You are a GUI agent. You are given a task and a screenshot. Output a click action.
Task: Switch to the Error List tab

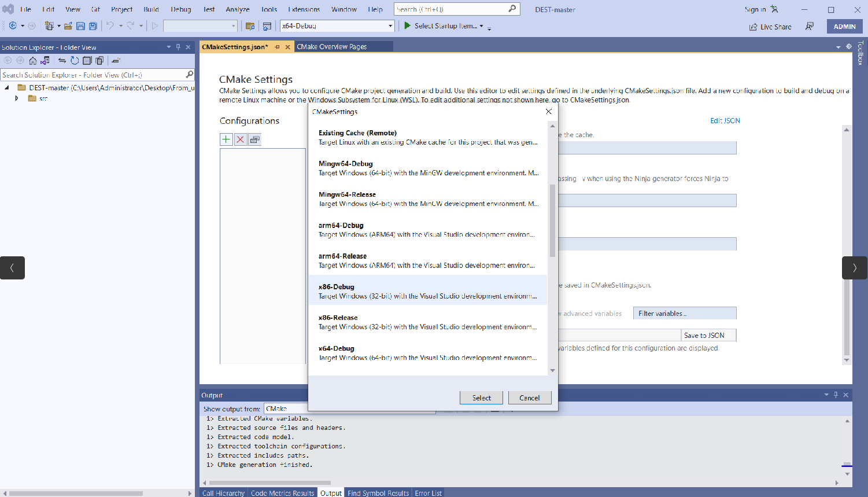pyautogui.click(x=428, y=493)
